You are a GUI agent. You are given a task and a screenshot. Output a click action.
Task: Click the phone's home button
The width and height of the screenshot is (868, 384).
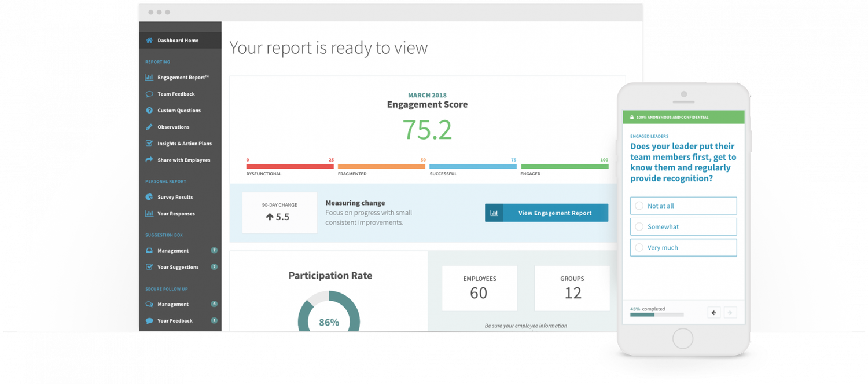click(683, 339)
